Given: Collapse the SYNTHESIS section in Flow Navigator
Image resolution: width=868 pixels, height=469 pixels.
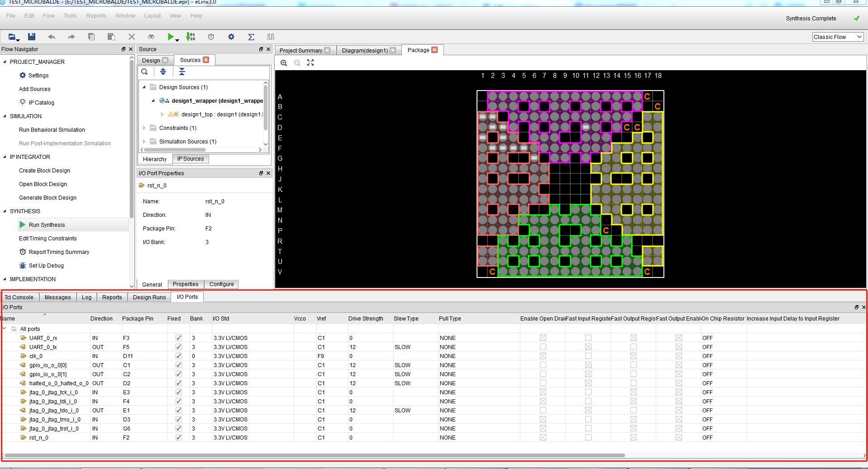Looking at the screenshot, I should [5, 211].
